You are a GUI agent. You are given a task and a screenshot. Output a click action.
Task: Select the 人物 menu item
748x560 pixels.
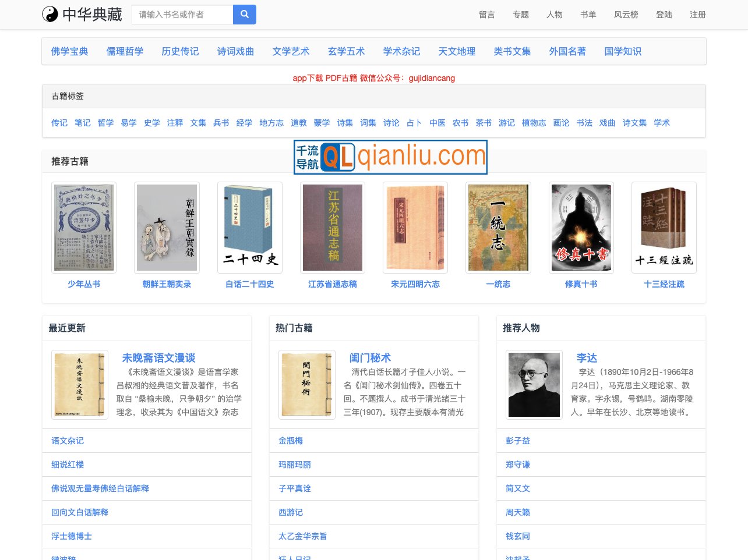pos(554,15)
